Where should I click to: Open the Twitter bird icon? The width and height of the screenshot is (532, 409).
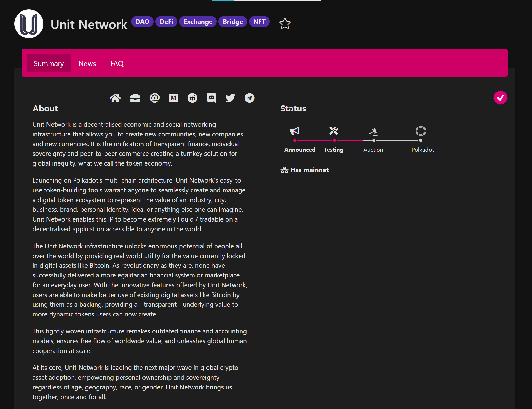tap(230, 98)
